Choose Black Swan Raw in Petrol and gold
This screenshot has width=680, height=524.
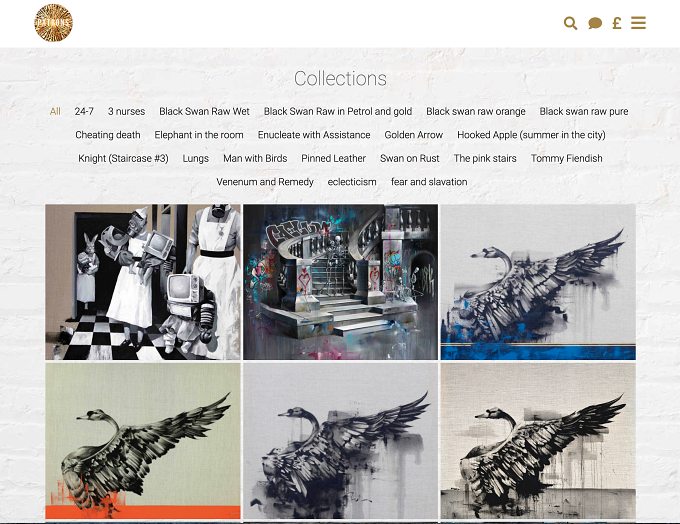[338, 111]
